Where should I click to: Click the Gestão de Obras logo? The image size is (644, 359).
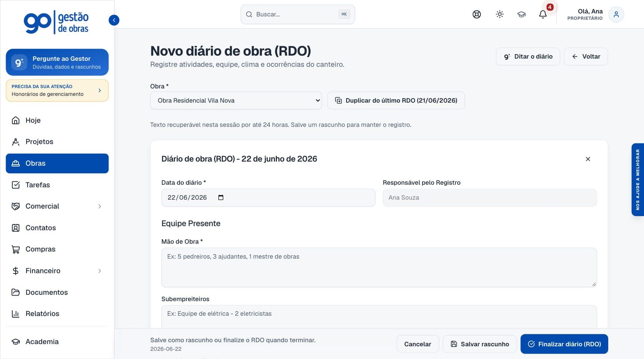point(57,23)
